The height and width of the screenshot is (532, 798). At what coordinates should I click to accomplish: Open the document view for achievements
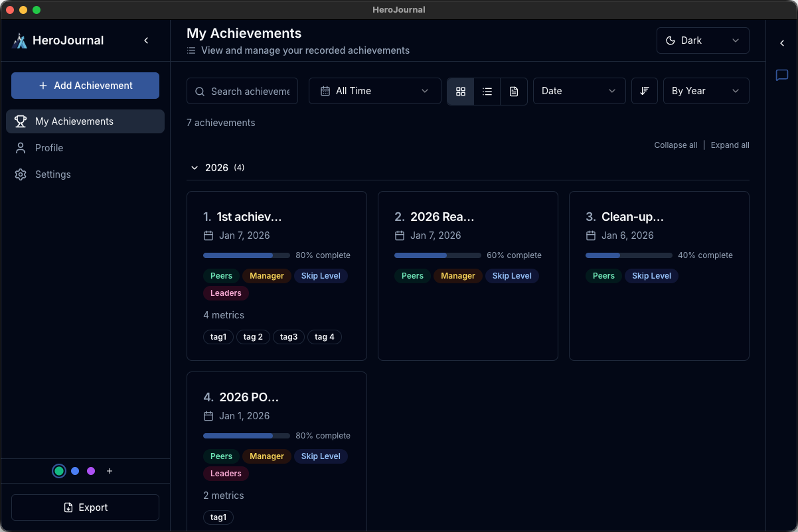tap(514, 91)
